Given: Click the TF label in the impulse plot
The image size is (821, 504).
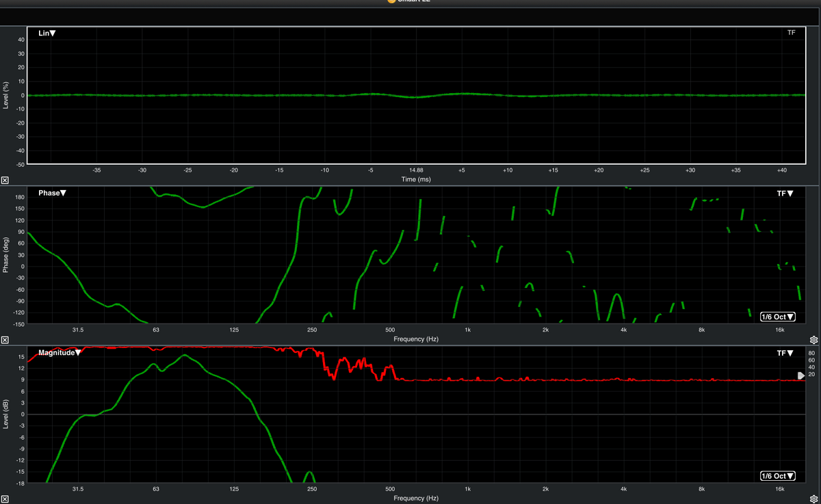Looking at the screenshot, I should [792, 33].
